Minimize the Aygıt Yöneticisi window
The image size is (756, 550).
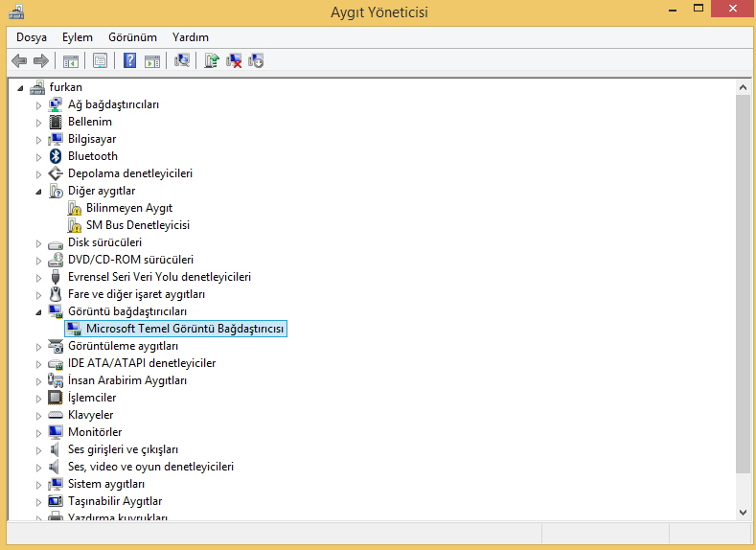click(x=673, y=9)
